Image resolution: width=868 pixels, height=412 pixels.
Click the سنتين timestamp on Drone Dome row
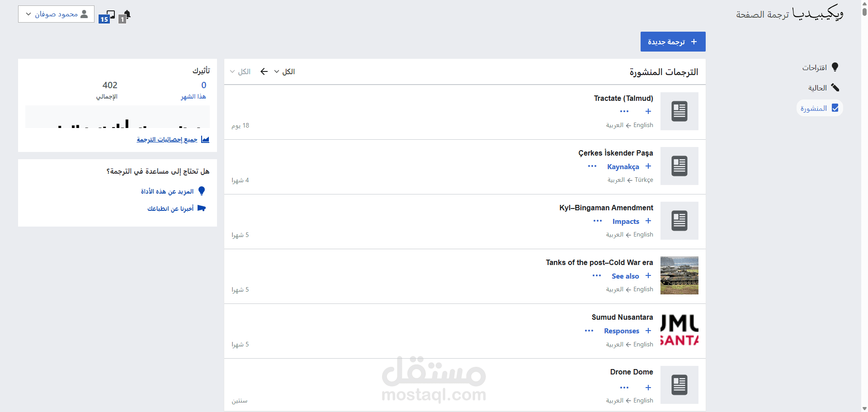coord(240,401)
